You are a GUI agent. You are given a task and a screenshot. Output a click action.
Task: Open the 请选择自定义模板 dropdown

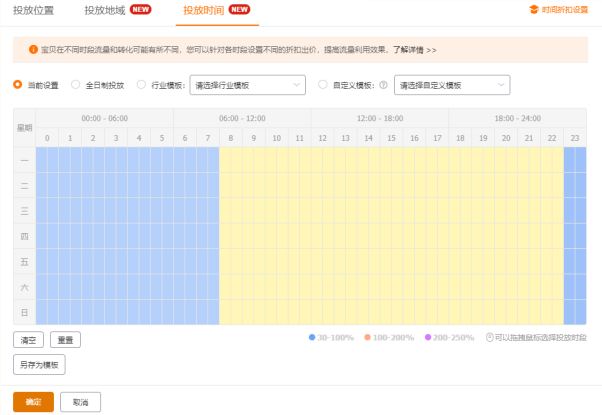coord(452,85)
